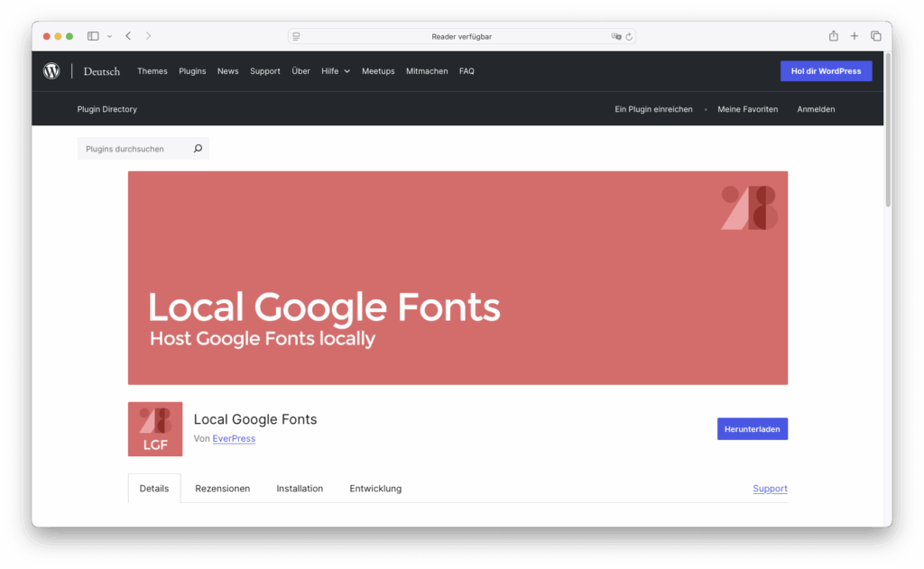
Task: Open the Share icon in Safari toolbar
Action: 833,36
